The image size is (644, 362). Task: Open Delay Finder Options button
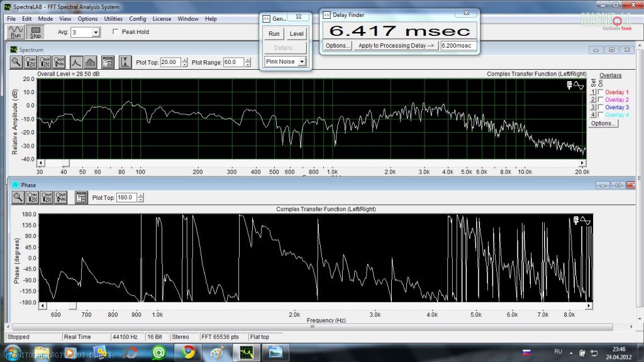[x=338, y=45]
